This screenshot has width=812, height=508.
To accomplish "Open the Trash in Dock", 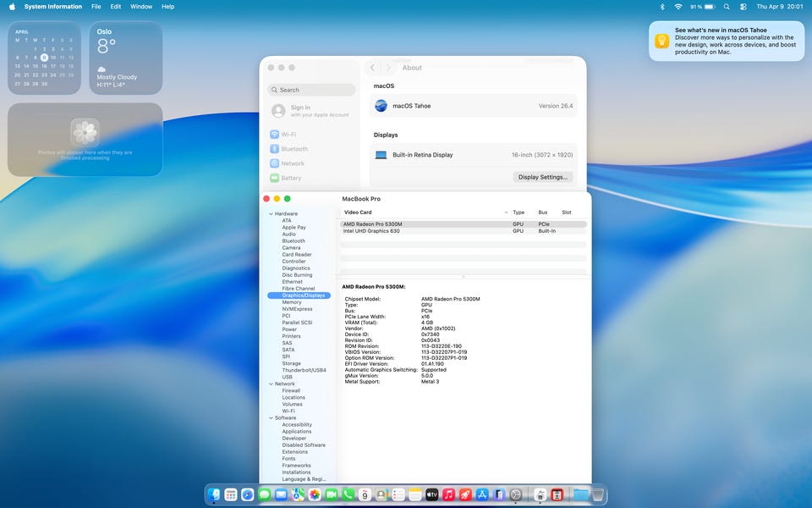I will 598,494.
